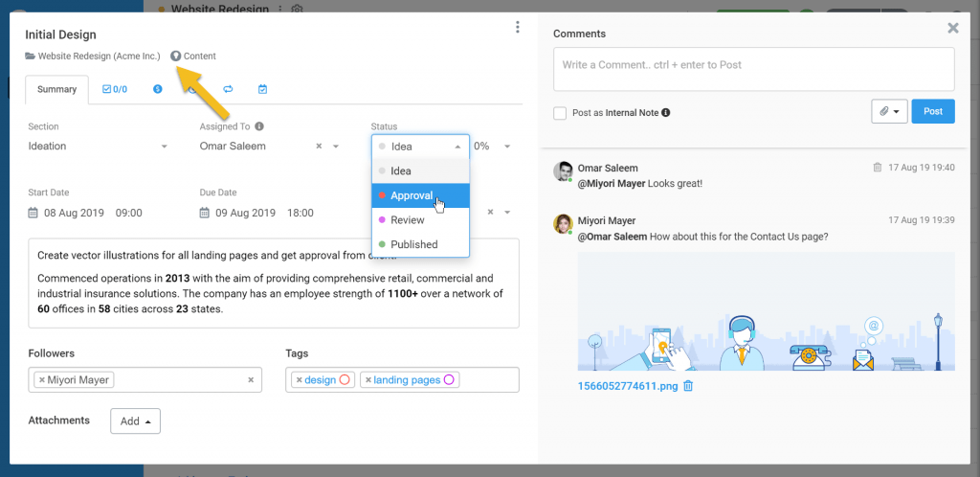Click trash icon beside 1566052774611.png

point(687,386)
